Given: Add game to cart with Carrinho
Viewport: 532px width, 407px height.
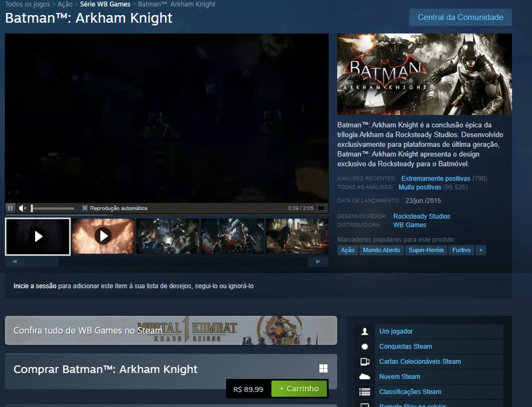Looking at the screenshot, I should [299, 389].
